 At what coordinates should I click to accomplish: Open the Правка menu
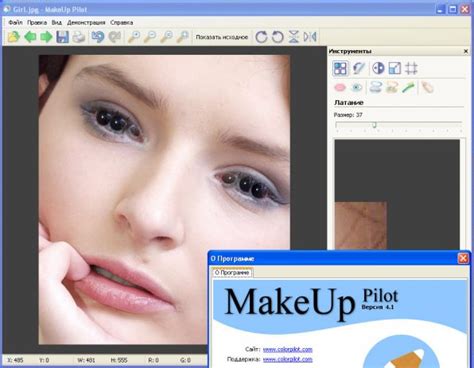click(37, 23)
